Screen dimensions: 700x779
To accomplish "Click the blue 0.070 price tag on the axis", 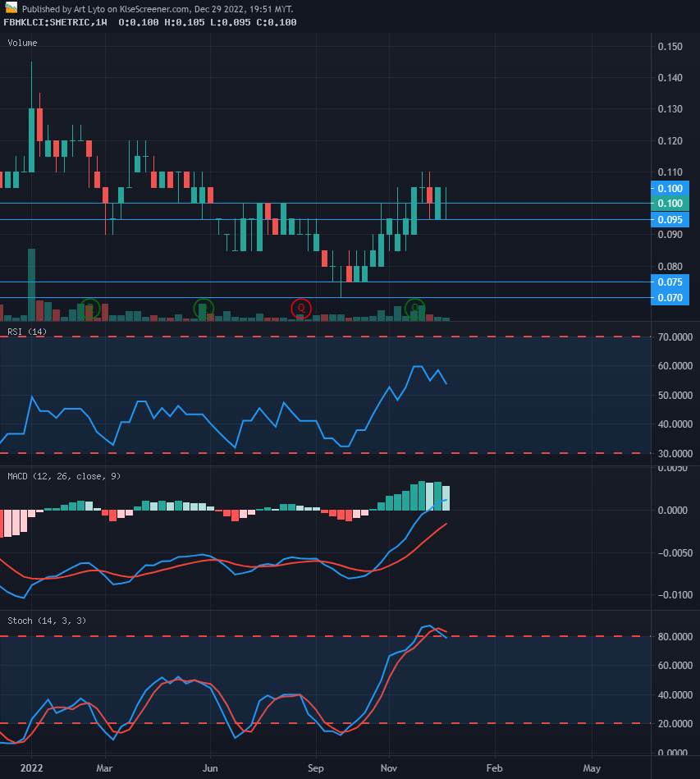I will point(671,298).
